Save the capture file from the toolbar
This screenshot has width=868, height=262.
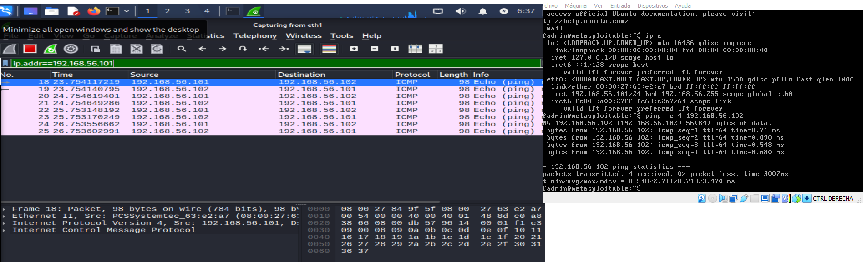(116, 49)
